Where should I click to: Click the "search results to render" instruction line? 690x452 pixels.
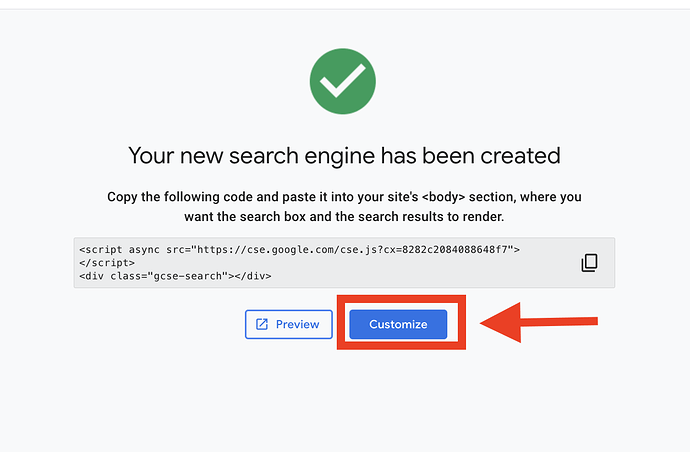(x=344, y=217)
